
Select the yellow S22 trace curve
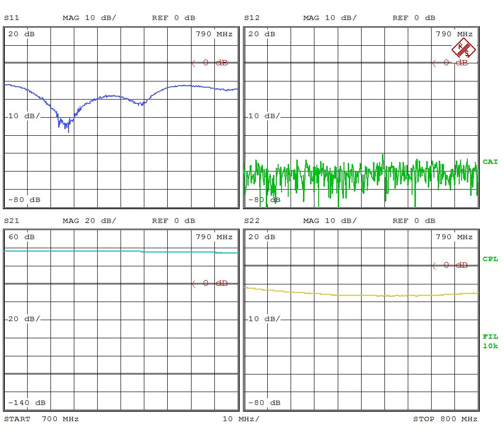(x=361, y=295)
